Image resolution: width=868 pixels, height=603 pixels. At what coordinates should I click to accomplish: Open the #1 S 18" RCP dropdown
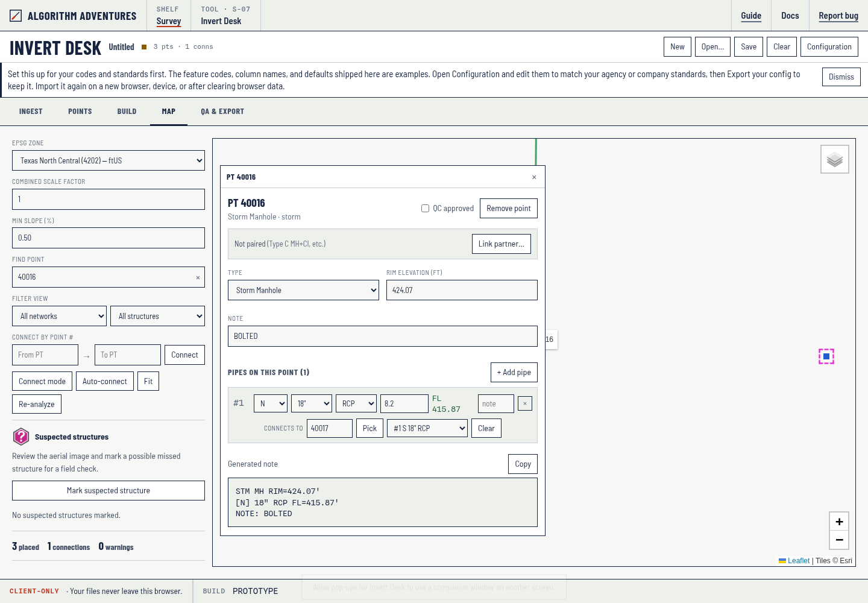click(427, 428)
